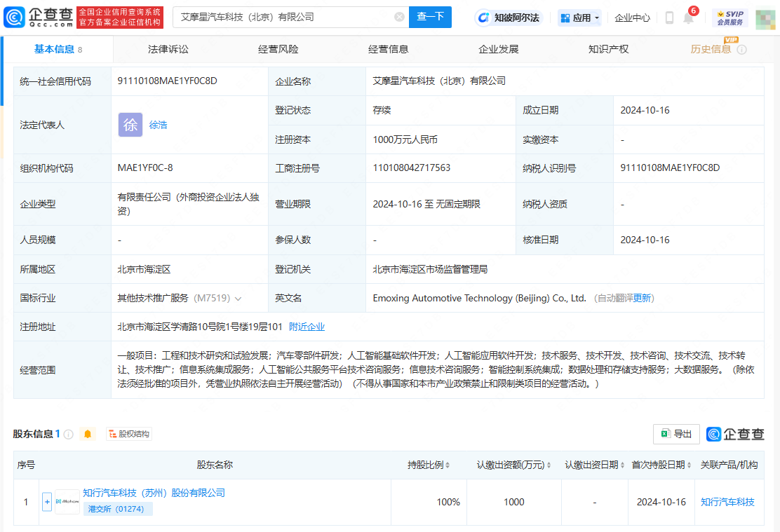The width and height of the screenshot is (780, 532).
Task: Click the user avatar in top right
Action: [765, 18]
